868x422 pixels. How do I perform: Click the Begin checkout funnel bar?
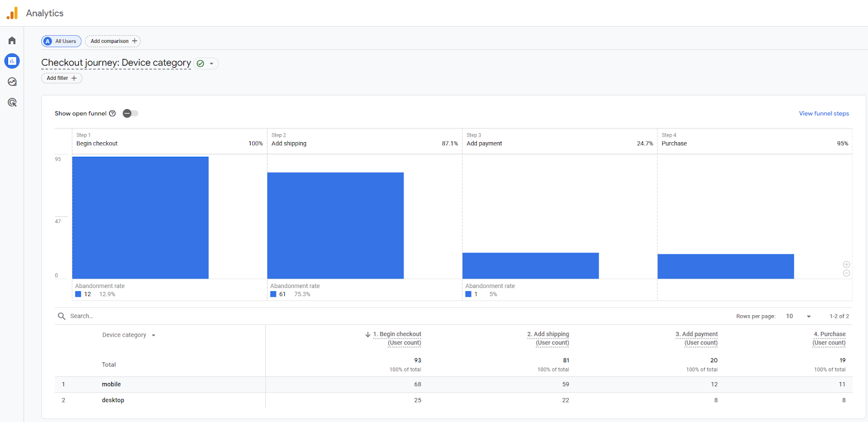(x=140, y=218)
